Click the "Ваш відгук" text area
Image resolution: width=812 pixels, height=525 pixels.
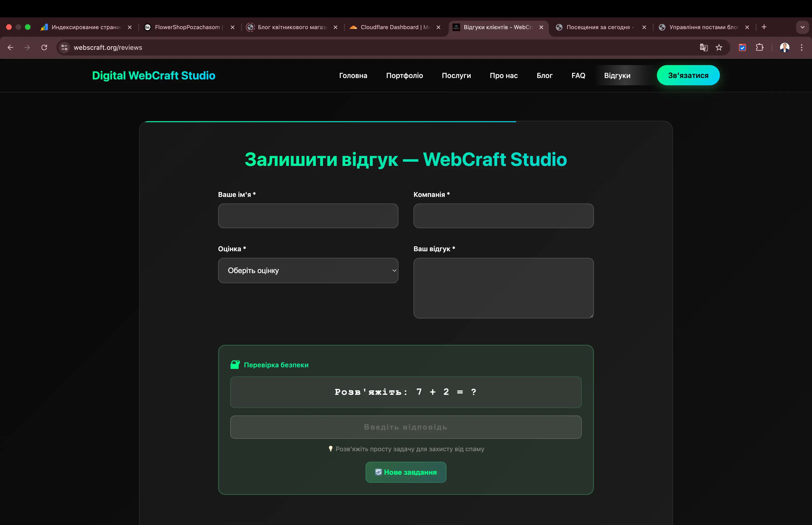click(x=503, y=288)
